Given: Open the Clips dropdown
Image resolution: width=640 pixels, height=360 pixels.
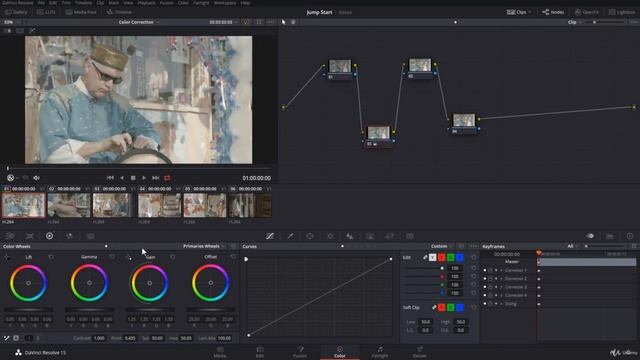Looking at the screenshot, I should click(519, 12).
